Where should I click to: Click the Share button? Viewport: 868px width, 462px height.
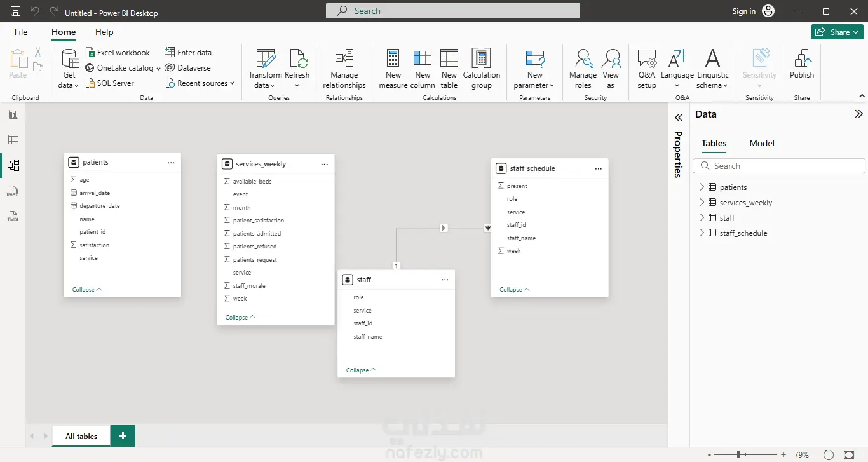pyautogui.click(x=837, y=32)
